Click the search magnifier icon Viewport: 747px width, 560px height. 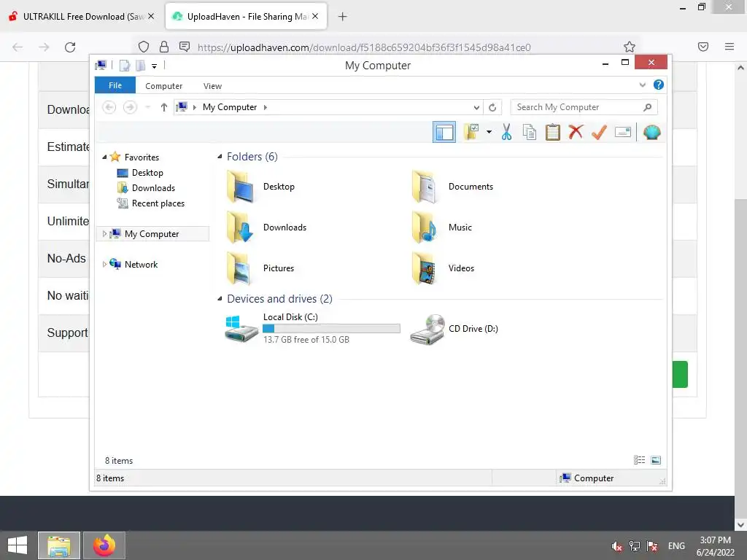(648, 107)
